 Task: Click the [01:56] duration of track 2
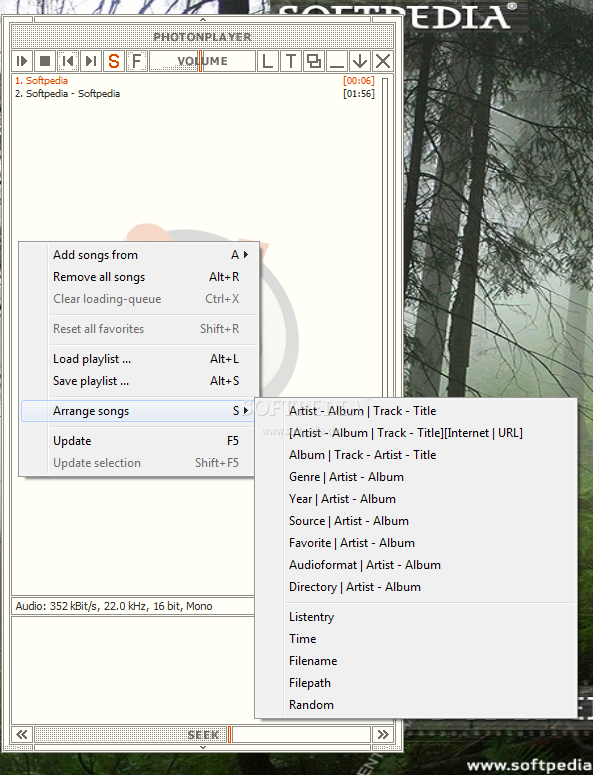[x=359, y=93]
